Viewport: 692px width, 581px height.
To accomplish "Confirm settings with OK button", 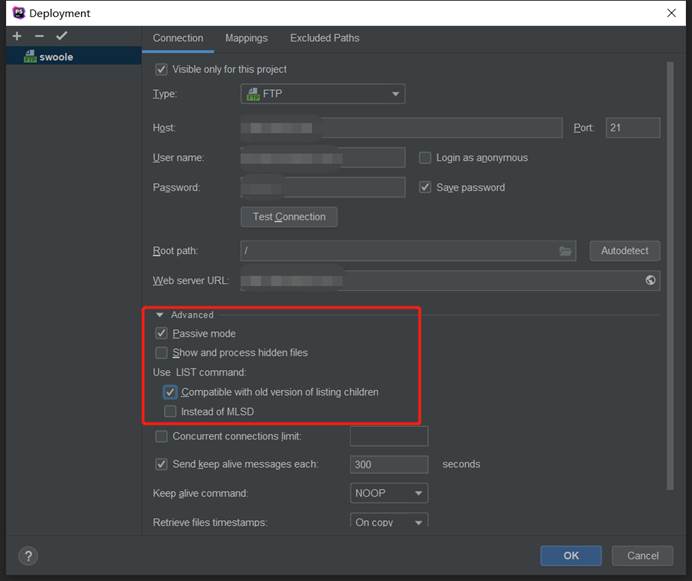I will (x=571, y=556).
